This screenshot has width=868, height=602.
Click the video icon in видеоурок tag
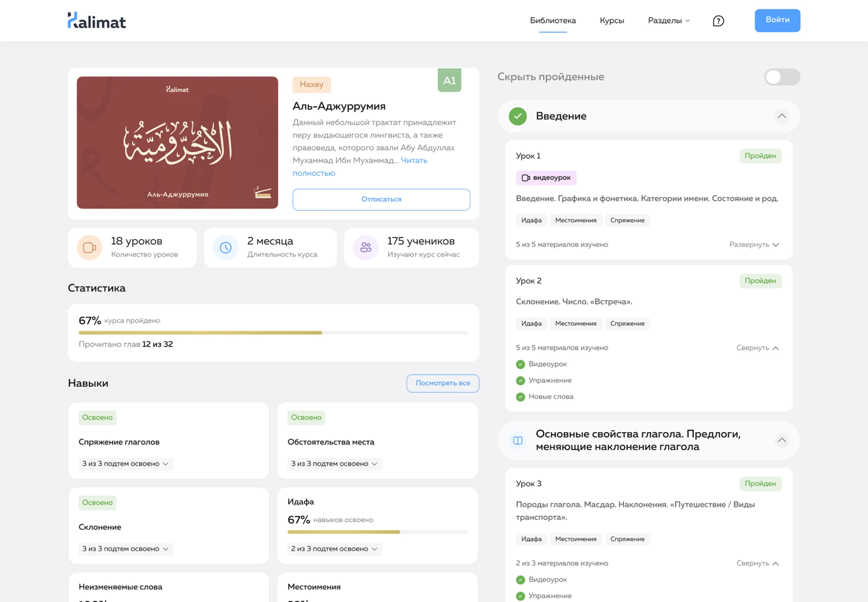[526, 178]
